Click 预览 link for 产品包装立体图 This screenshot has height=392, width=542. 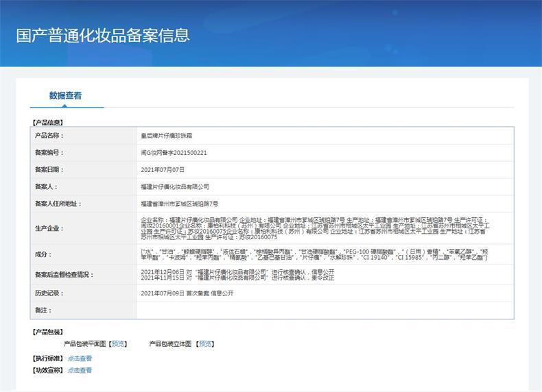click(x=206, y=344)
